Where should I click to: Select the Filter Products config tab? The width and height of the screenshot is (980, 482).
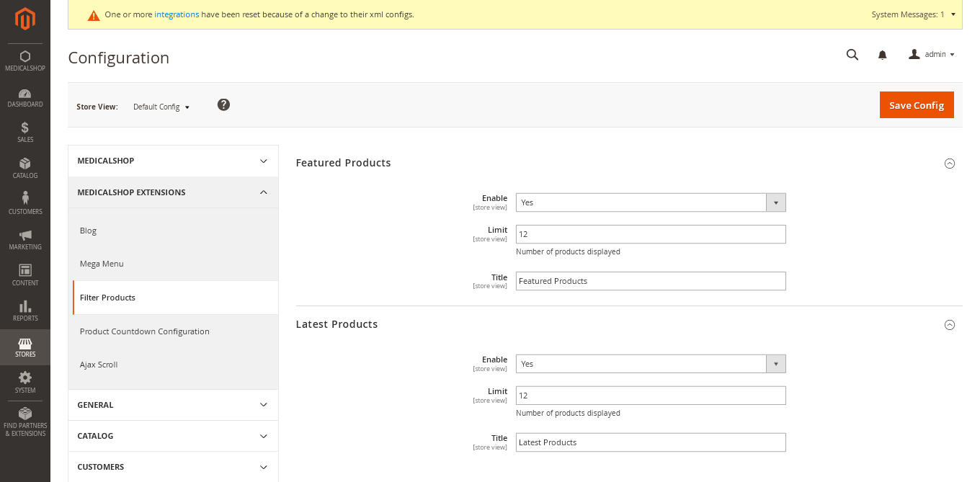click(x=175, y=298)
